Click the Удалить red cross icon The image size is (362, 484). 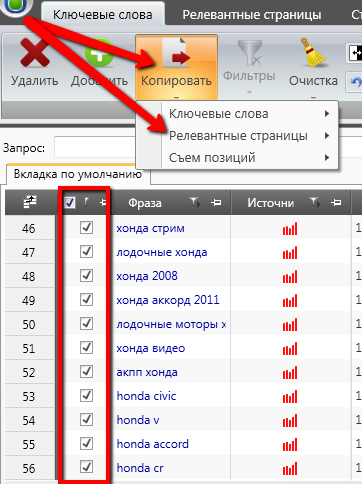click(34, 53)
